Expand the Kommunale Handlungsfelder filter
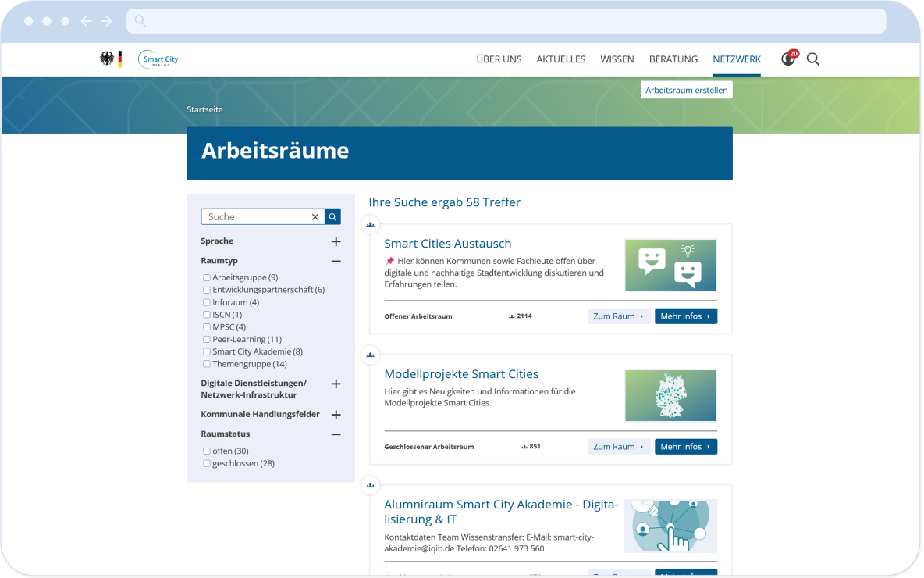The image size is (924, 578). click(x=336, y=415)
